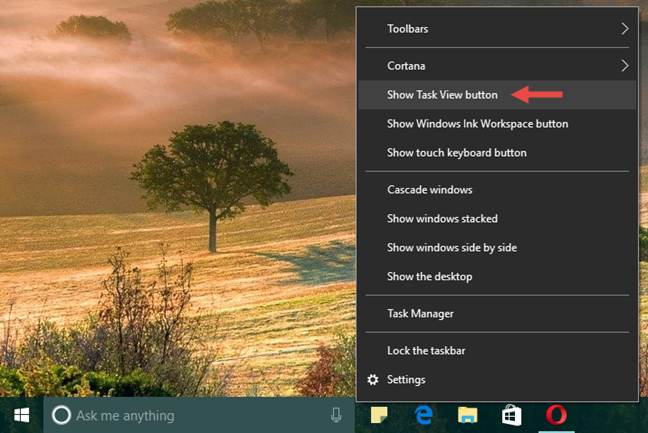This screenshot has width=648, height=433.
Task: Switch to the Opera browser icon
Action: (556, 415)
